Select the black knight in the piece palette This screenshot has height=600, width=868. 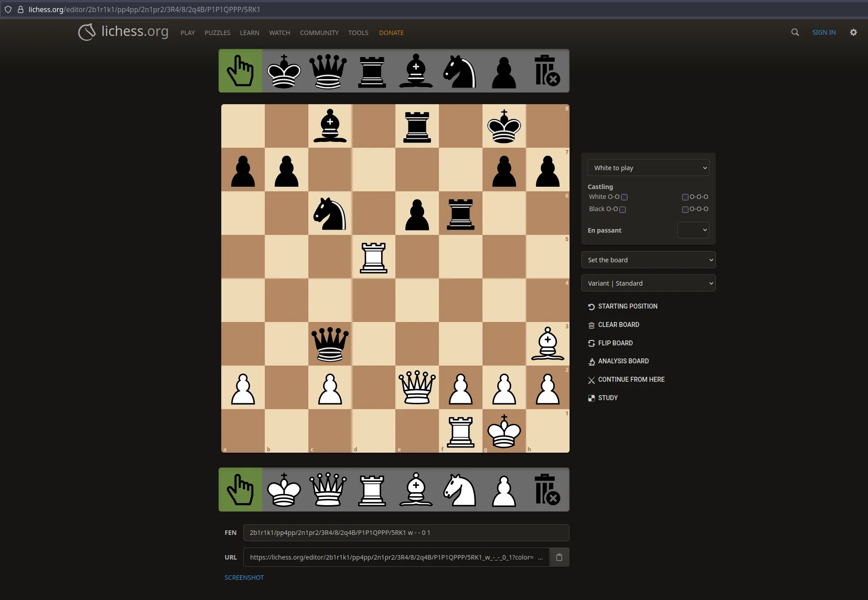point(460,71)
